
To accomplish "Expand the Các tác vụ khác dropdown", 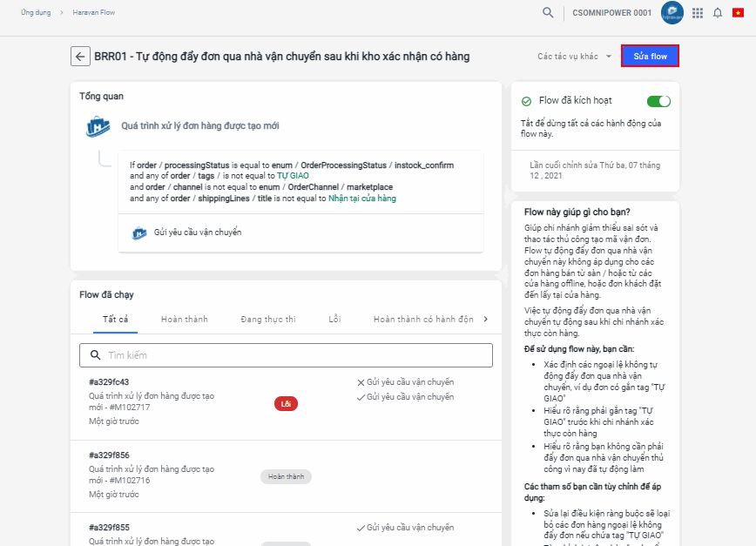I will tap(574, 57).
